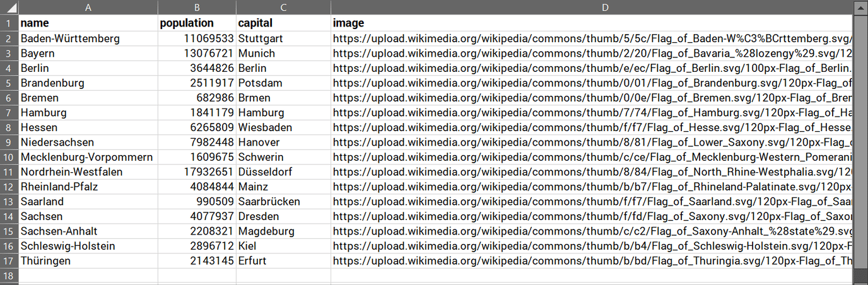The height and width of the screenshot is (285, 868).
Task: Click the Flag_of_Berlin image URL cell
Action: tap(592, 68)
